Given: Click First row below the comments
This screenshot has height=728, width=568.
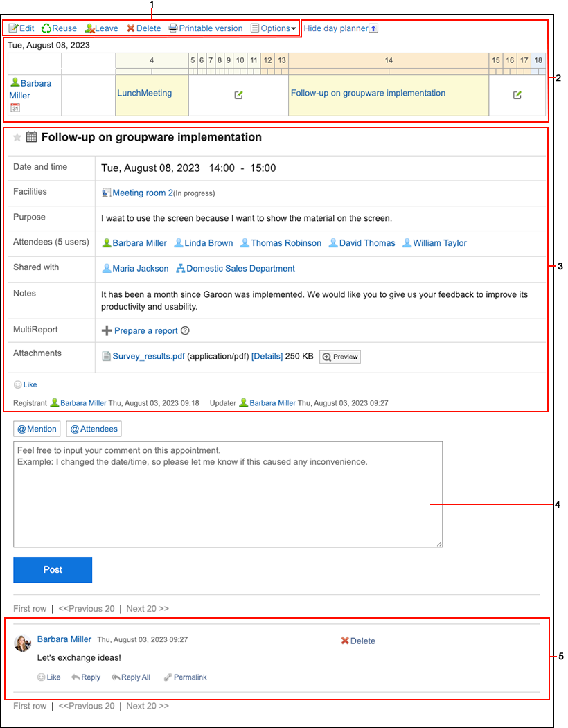Looking at the screenshot, I should coord(30,706).
